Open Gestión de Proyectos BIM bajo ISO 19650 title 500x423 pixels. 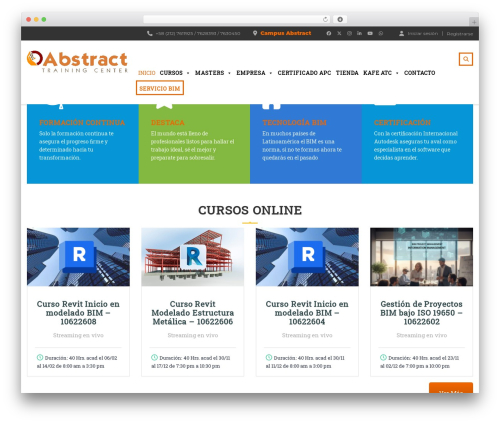421,313
